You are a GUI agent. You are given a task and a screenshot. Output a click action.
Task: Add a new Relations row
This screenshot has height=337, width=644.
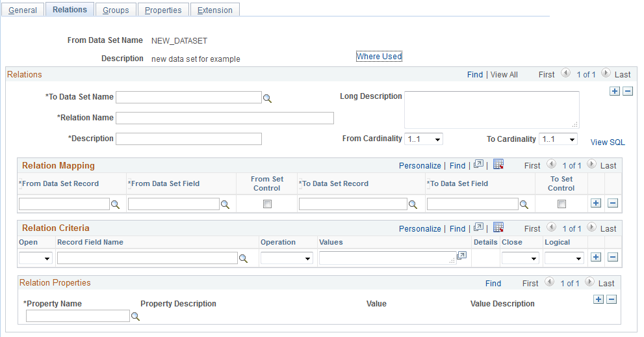pos(614,91)
